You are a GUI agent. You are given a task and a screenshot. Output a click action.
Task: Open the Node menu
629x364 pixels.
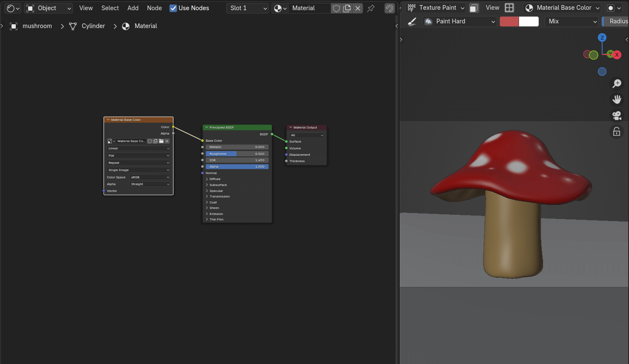tap(154, 8)
